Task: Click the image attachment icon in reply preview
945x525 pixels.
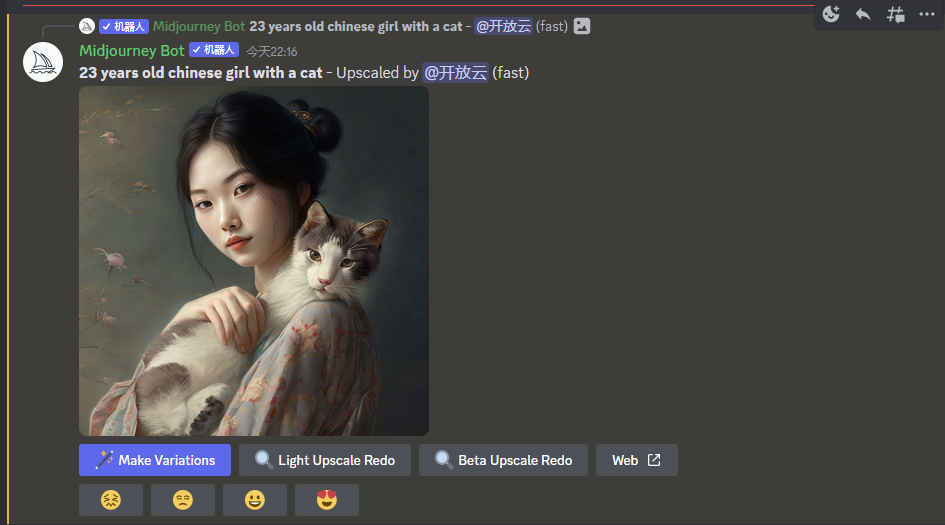Action: point(582,26)
